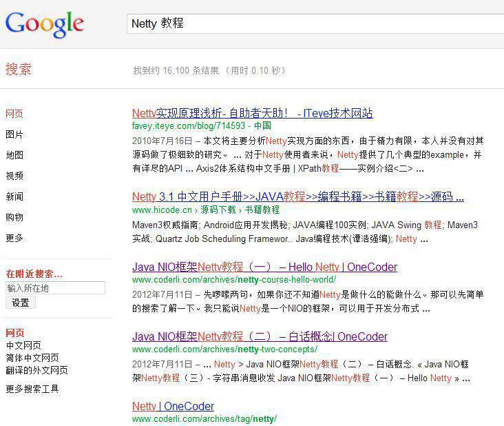Viewport: 504px width, 426px height.
Task: Click the netty-two-concepts URL text
Action: tap(224, 349)
